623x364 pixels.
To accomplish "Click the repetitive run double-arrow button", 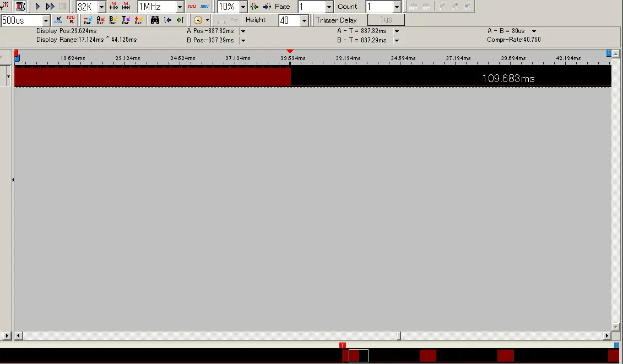I will pyautogui.click(x=50, y=7).
